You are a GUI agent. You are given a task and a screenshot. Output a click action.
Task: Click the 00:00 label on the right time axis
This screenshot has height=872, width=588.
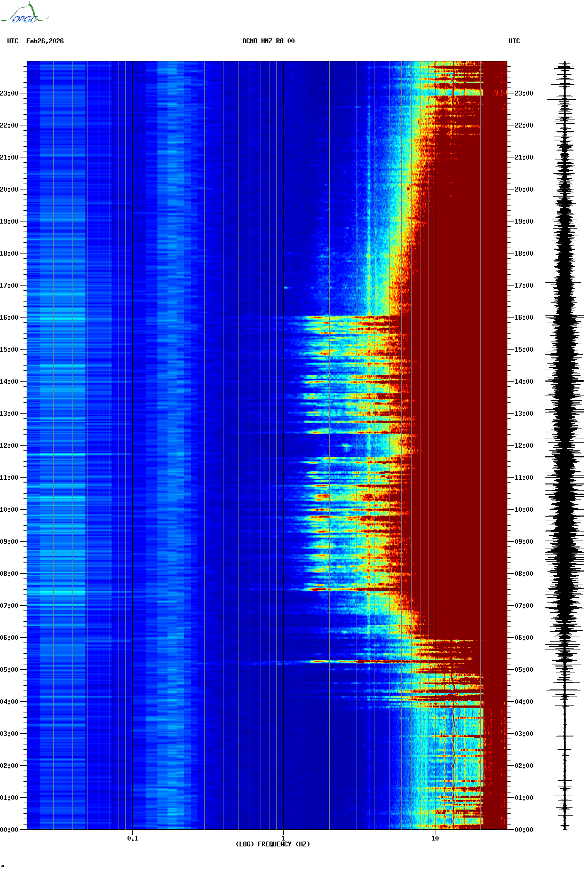tap(524, 830)
